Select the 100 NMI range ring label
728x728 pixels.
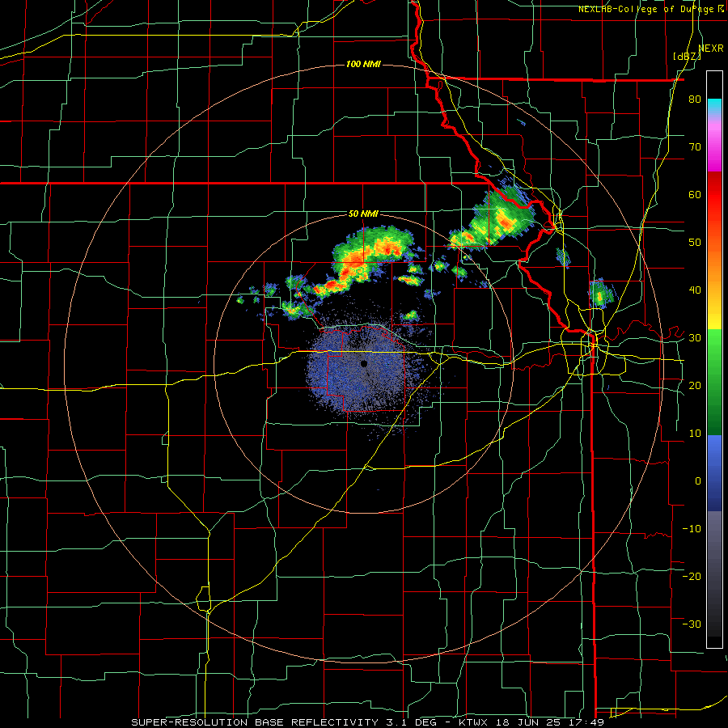tap(363, 64)
